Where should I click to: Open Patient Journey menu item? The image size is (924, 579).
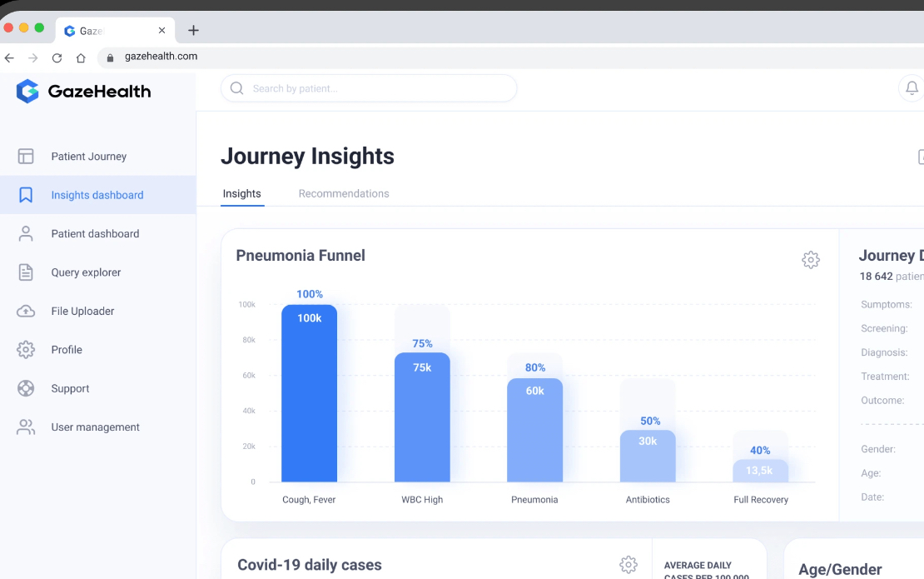click(98, 157)
